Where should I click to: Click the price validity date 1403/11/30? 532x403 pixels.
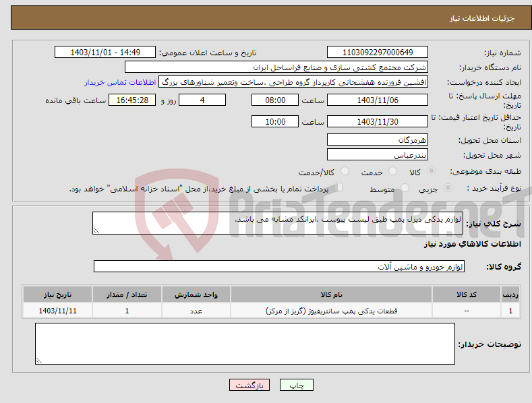click(378, 121)
